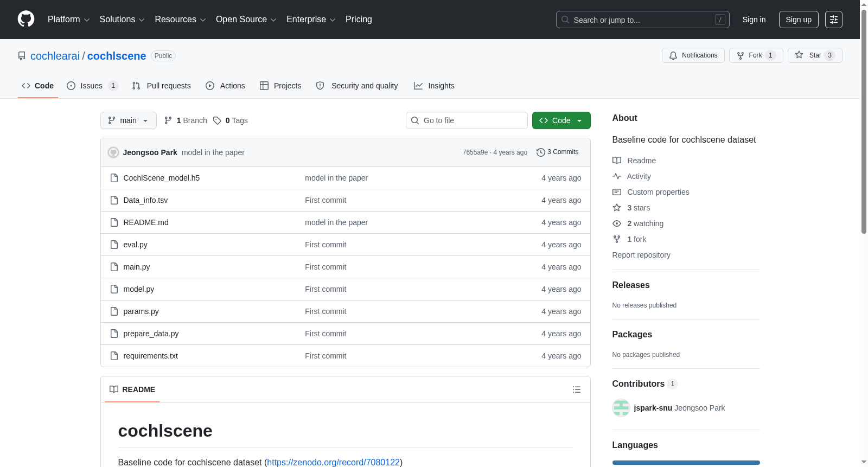The width and height of the screenshot is (868, 467).
Task: Click jspark-snu contributor name
Action: (x=653, y=408)
